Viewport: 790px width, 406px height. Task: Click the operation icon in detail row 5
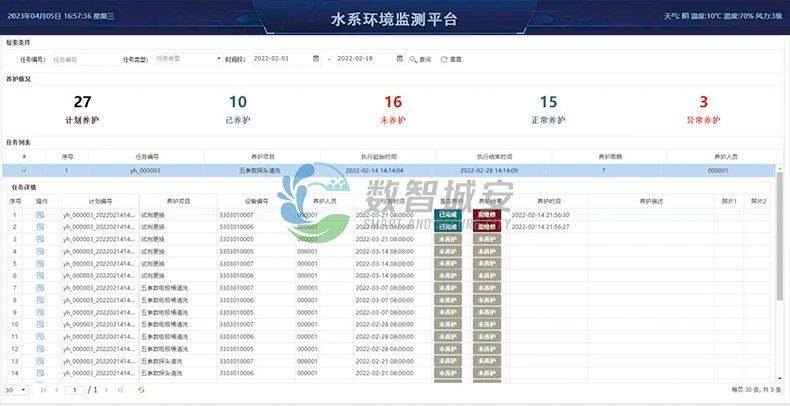(x=41, y=263)
